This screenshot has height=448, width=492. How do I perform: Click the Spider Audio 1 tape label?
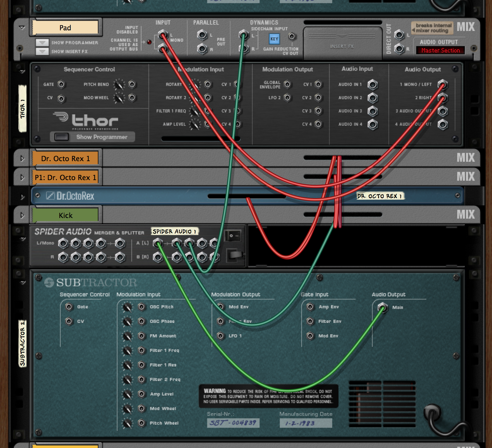tap(174, 231)
